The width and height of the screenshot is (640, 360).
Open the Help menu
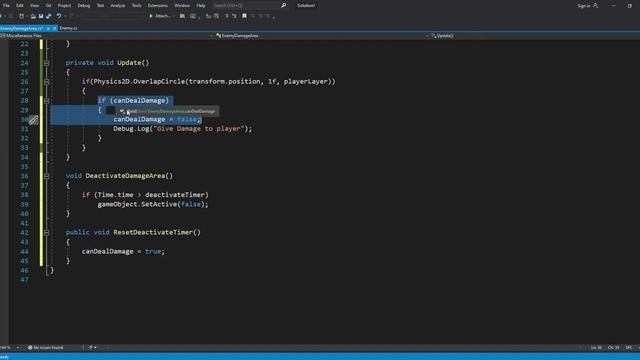(201, 6)
